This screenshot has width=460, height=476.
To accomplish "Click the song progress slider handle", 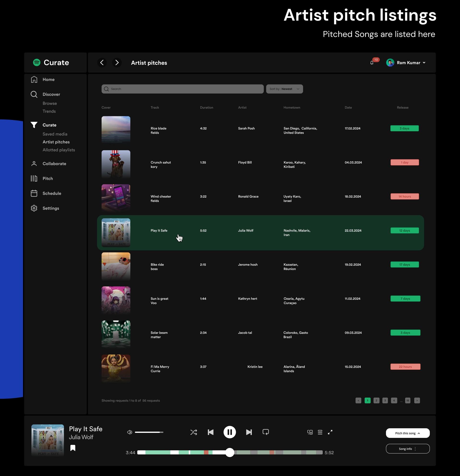I will 230,452.
